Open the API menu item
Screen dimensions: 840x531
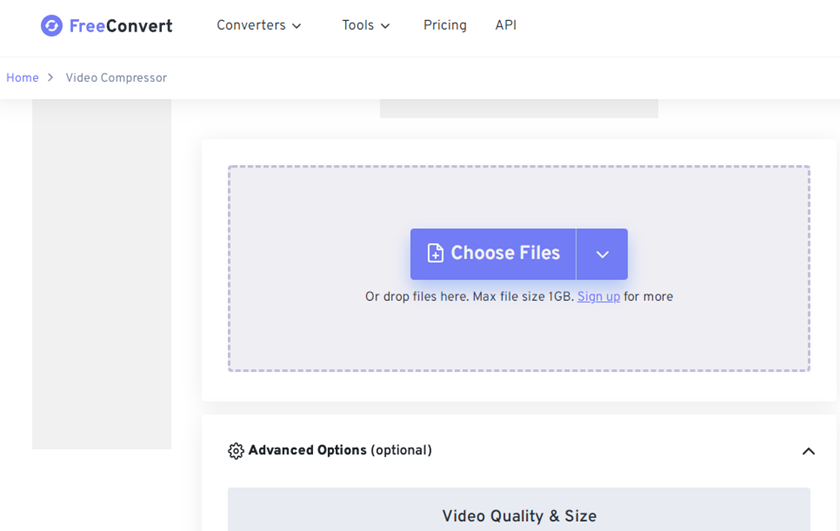pos(506,25)
